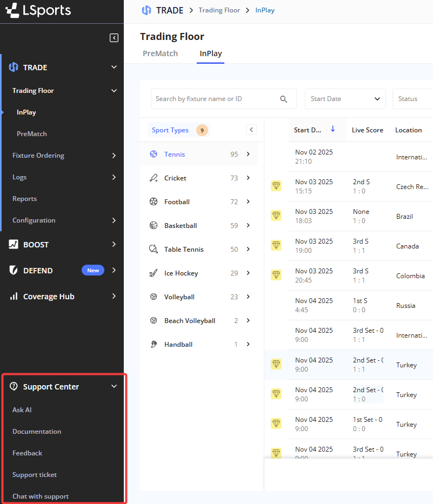Collapse the Sport Types panel
The image size is (433, 504).
(251, 130)
